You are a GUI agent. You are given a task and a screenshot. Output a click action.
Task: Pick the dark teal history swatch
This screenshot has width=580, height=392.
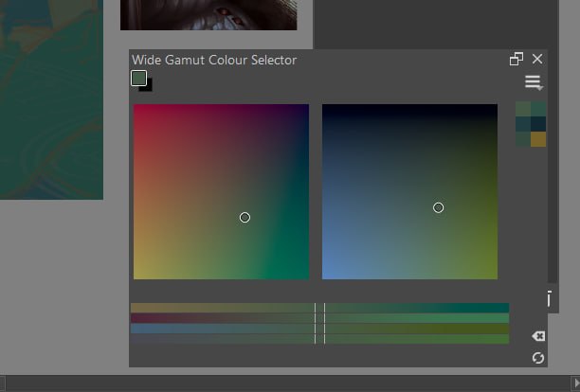pos(523,124)
